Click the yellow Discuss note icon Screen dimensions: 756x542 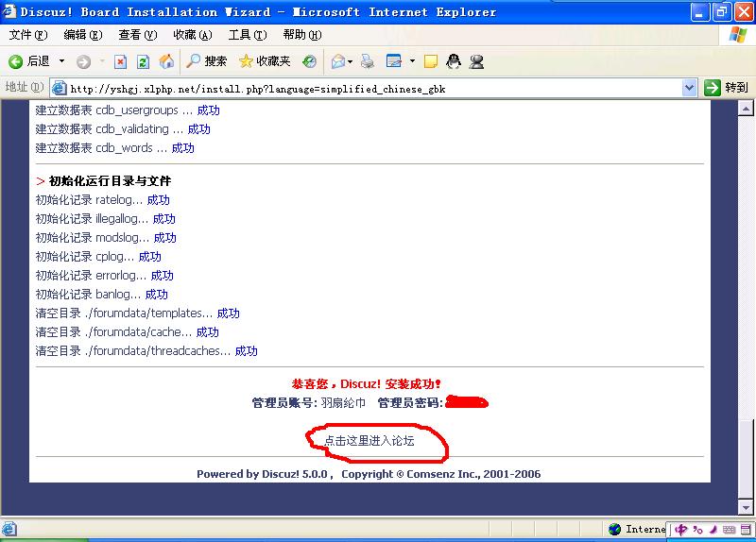430,61
